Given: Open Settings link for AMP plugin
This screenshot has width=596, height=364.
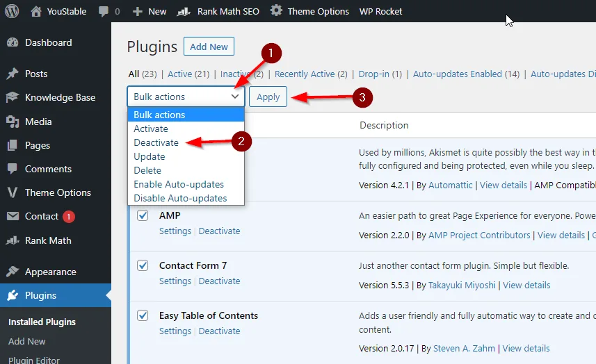Looking at the screenshot, I should click(x=175, y=231).
